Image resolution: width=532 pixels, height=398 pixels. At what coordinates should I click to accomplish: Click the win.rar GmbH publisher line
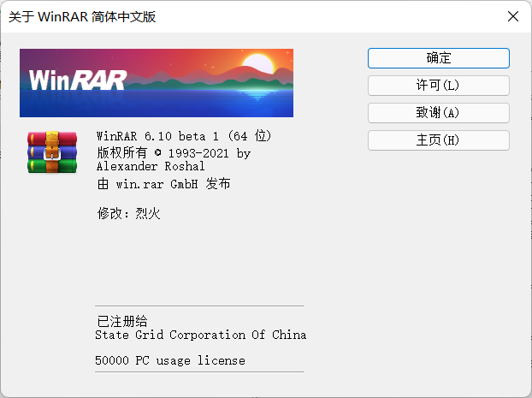click(163, 184)
